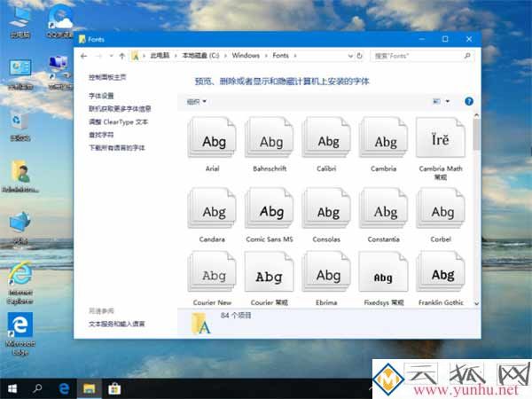
Task: Click the search magnifier icon
Action: tap(467, 56)
